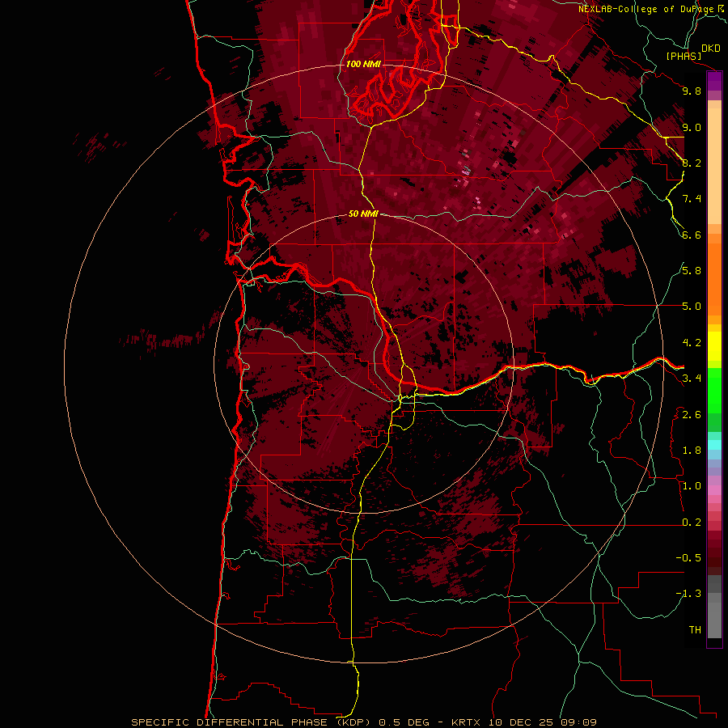
Task: Pick the purple swatch atop the color bar
Action: tap(714, 81)
